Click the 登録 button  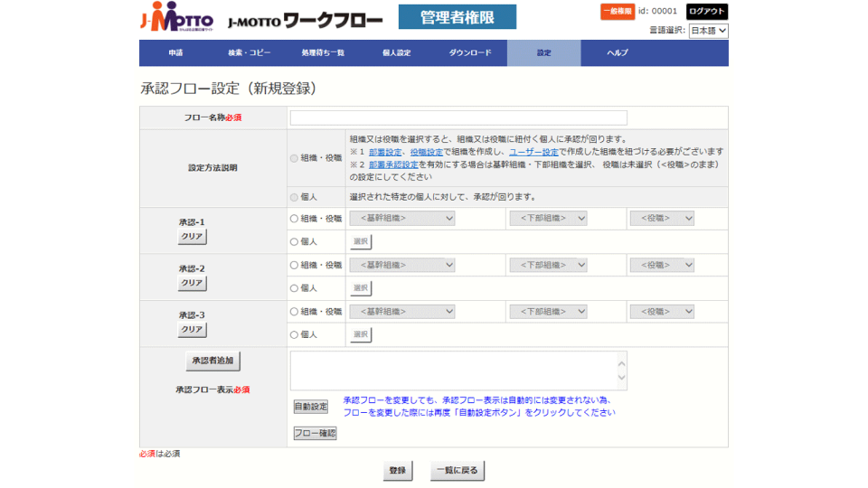[398, 471]
